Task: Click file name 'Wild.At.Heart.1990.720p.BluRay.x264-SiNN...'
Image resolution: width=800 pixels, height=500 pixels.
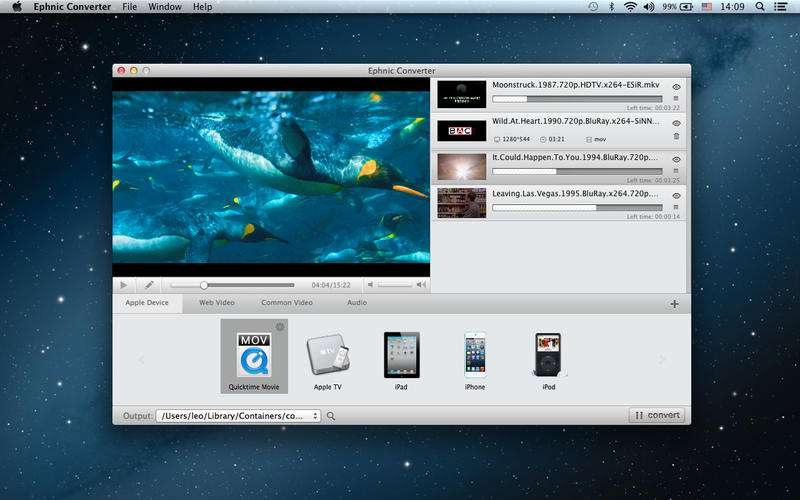Action: [x=576, y=121]
